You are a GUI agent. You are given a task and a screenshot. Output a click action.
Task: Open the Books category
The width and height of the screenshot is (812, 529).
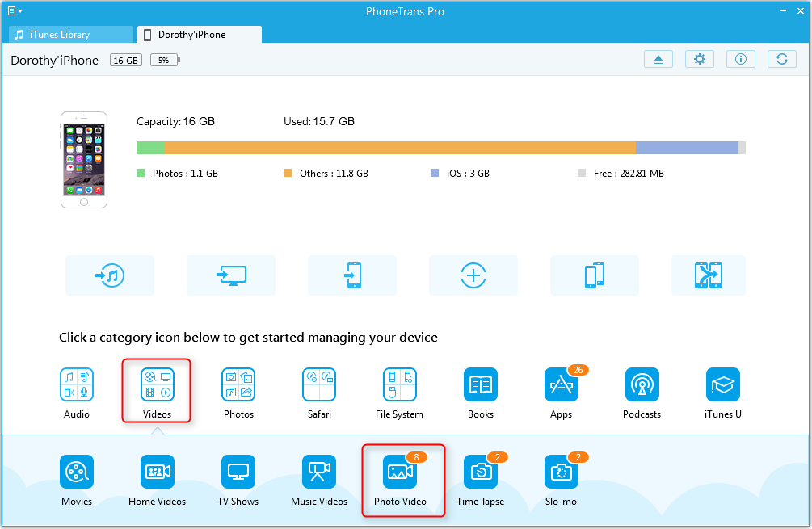[x=481, y=385]
